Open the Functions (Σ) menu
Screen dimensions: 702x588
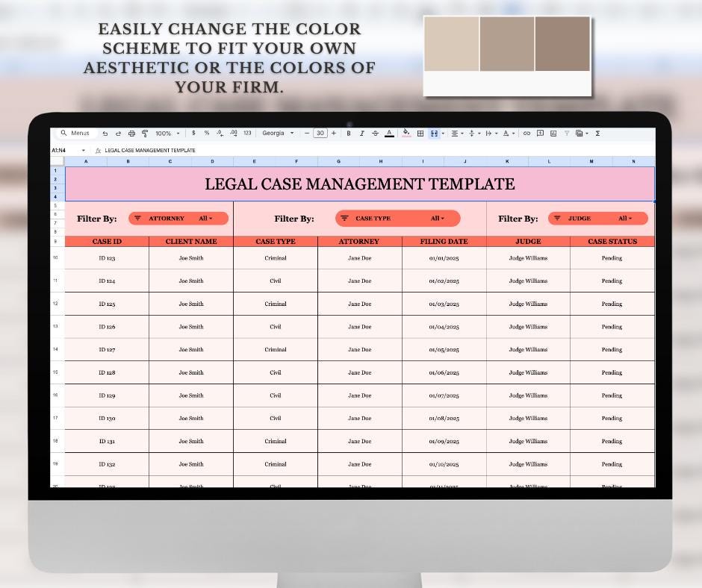pyautogui.click(x=597, y=133)
